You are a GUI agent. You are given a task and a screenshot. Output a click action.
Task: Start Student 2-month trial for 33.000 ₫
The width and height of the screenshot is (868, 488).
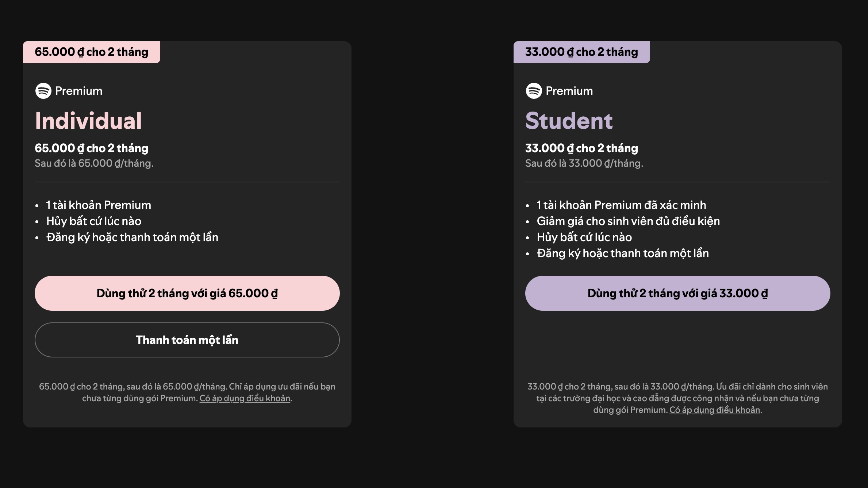tap(678, 293)
